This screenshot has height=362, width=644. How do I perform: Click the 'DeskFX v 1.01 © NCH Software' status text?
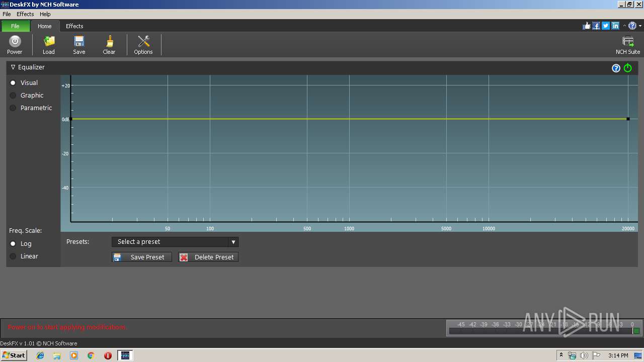[39, 343]
